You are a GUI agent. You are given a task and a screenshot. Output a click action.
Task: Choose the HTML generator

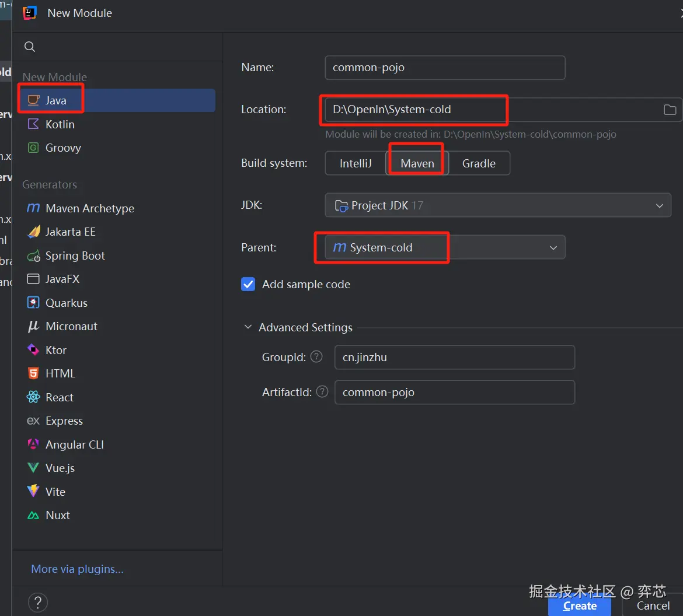[119, 373]
